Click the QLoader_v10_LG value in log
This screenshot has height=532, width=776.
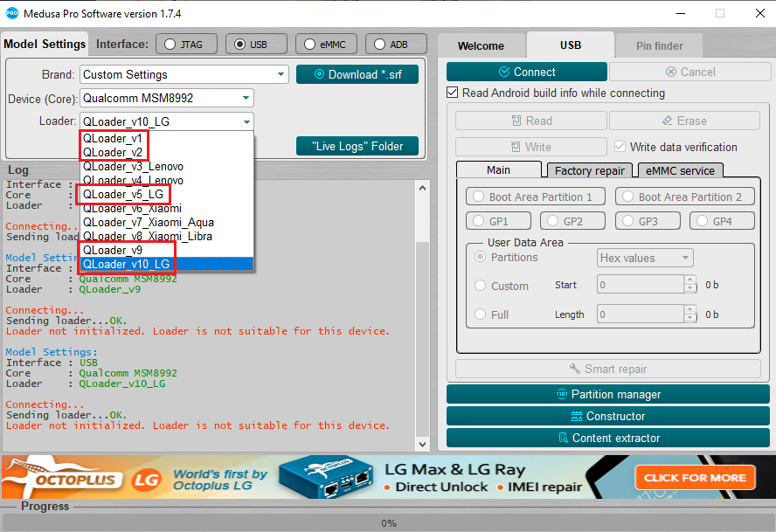122,383
